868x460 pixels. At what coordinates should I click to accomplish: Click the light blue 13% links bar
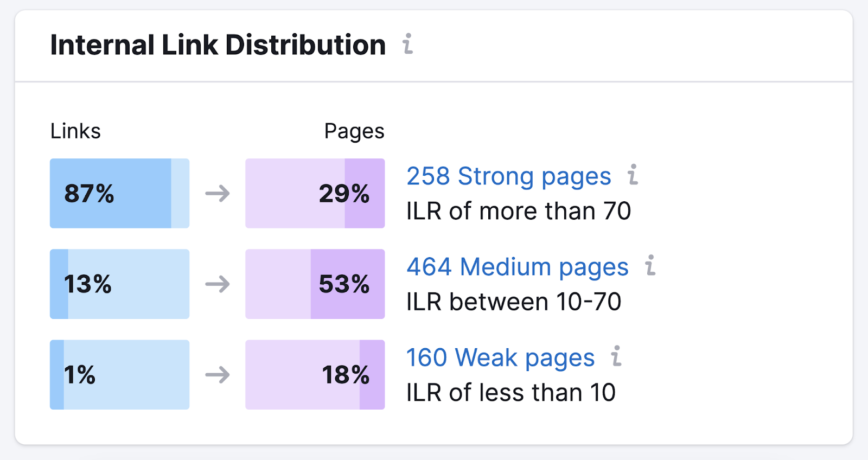(x=125, y=284)
